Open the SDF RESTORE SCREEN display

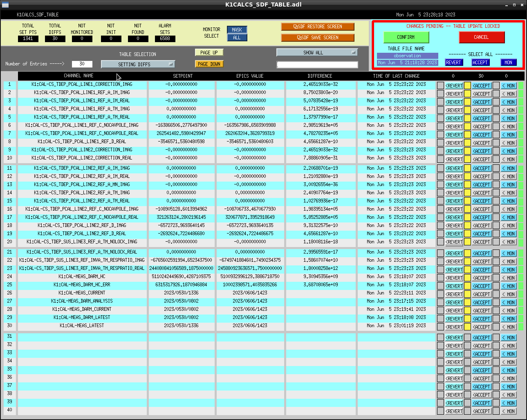318,27
